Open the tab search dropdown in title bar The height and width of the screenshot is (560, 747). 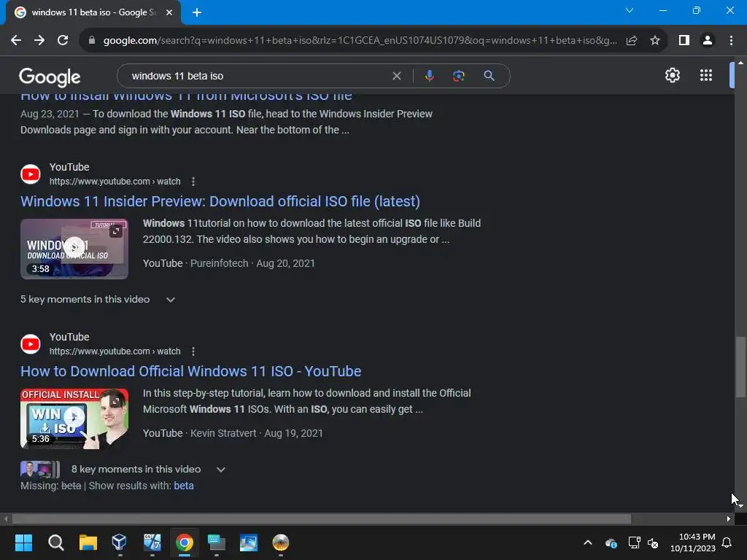click(630, 10)
